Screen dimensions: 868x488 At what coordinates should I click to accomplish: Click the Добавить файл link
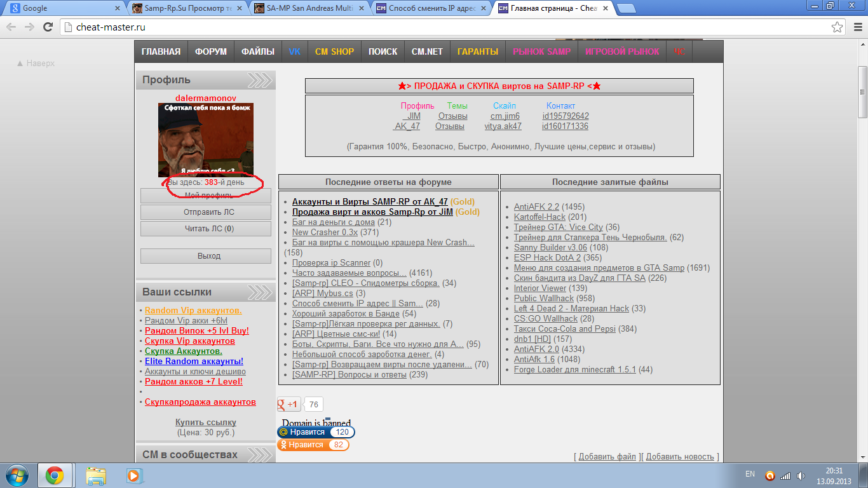(607, 457)
